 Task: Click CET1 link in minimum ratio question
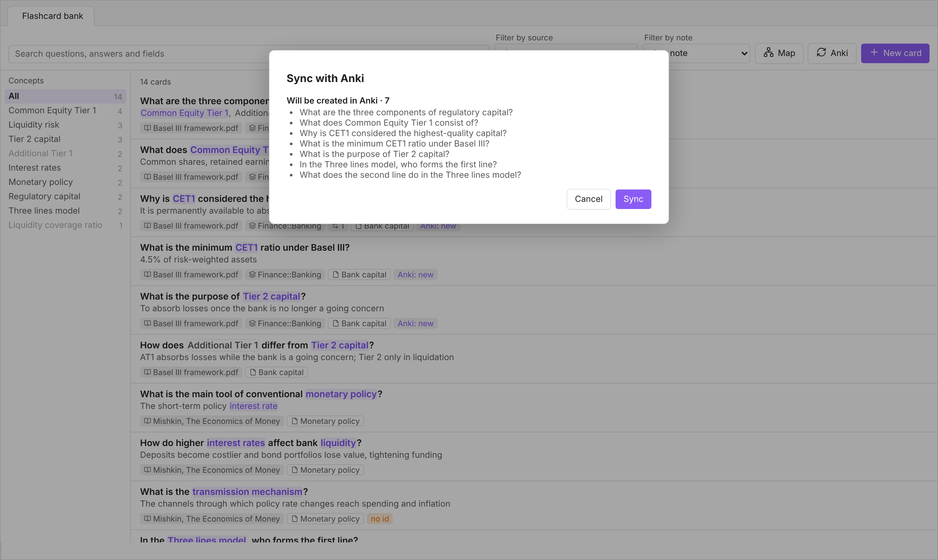coord(246,247)
